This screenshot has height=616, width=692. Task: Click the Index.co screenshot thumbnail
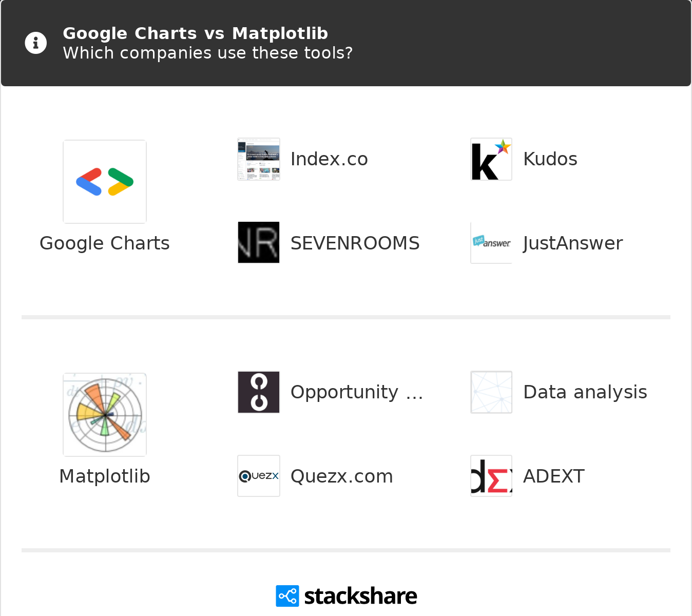[x=259, y=159]
